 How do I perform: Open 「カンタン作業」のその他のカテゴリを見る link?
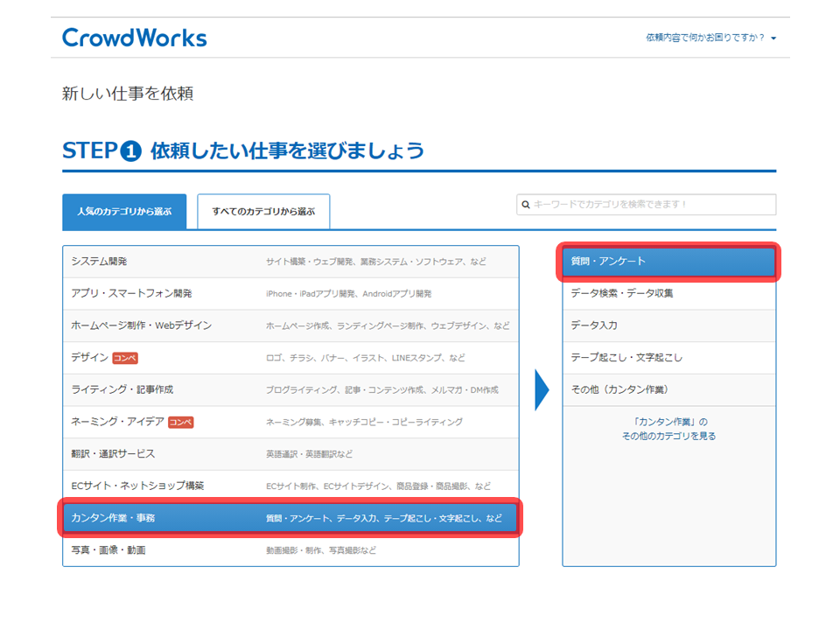tap(668, 429)
